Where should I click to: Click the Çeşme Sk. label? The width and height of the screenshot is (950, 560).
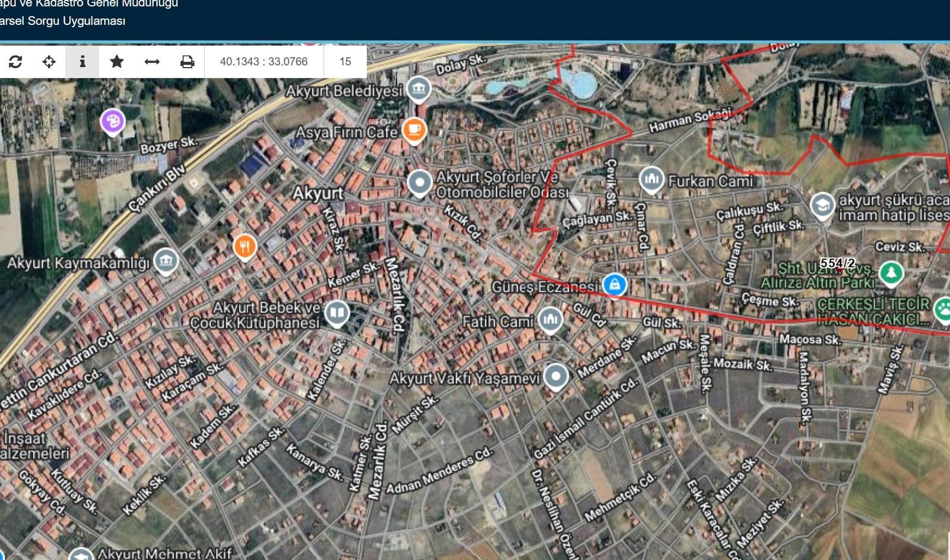click(770, 300)
